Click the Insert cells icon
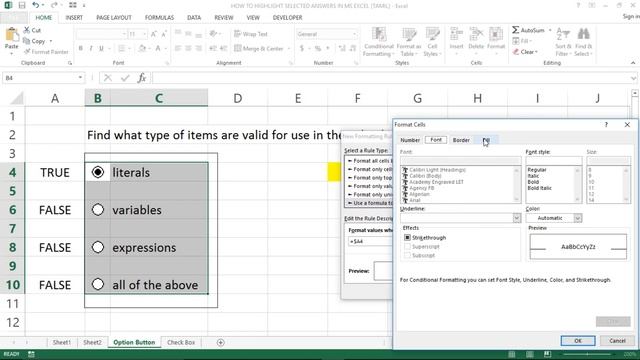The width and height of the screenshot is (640, 360). click(456, 34)
